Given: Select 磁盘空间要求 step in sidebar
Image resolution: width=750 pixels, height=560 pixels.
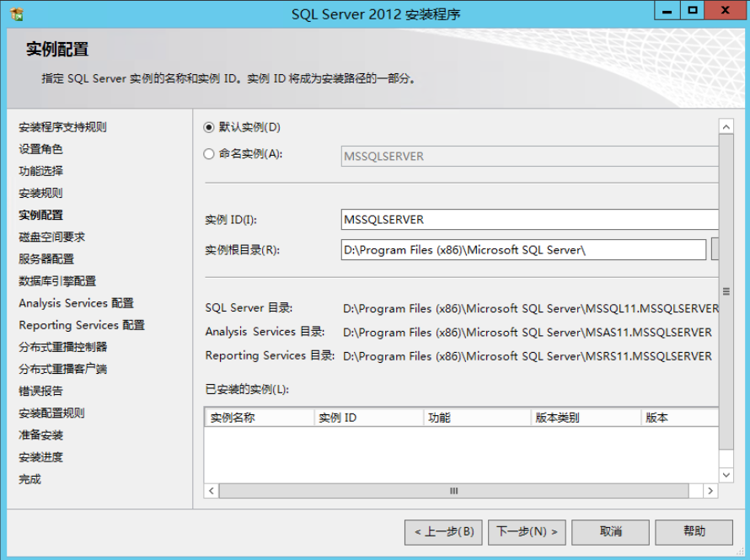Looking at the screenshot, I should click(51, 237).
